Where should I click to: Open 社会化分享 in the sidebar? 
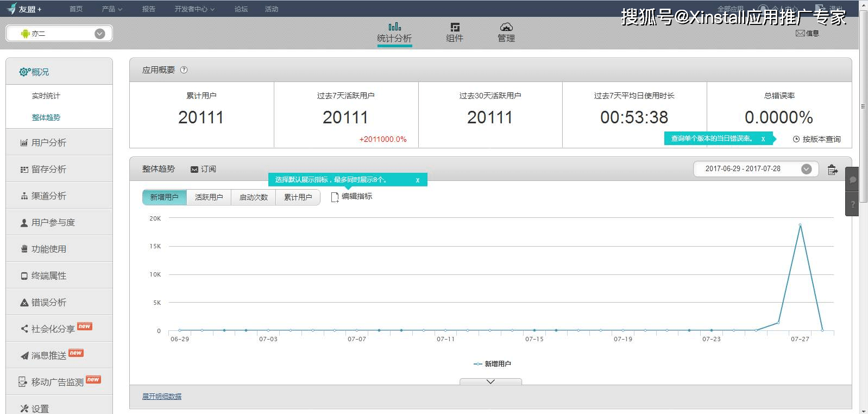pos(59,329)
